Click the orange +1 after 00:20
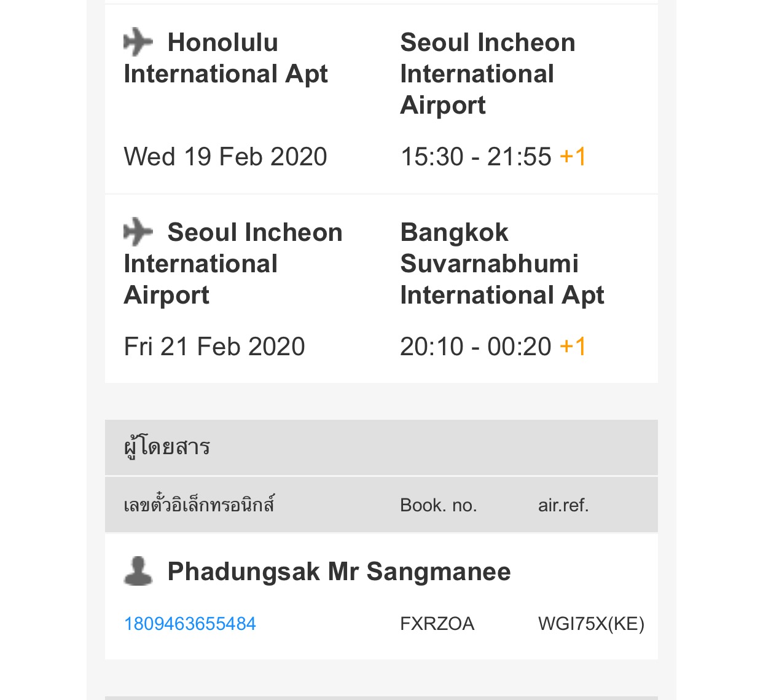 [573, 347]
